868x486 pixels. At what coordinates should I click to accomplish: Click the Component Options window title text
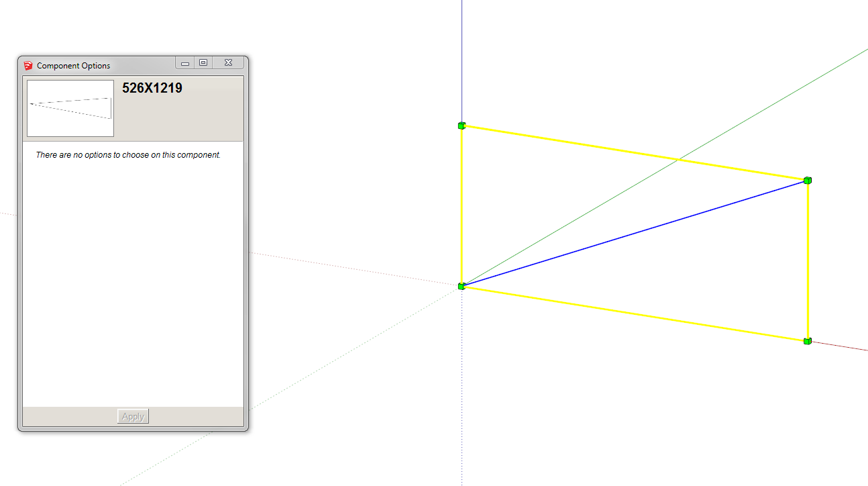click(x=74, y=66)
